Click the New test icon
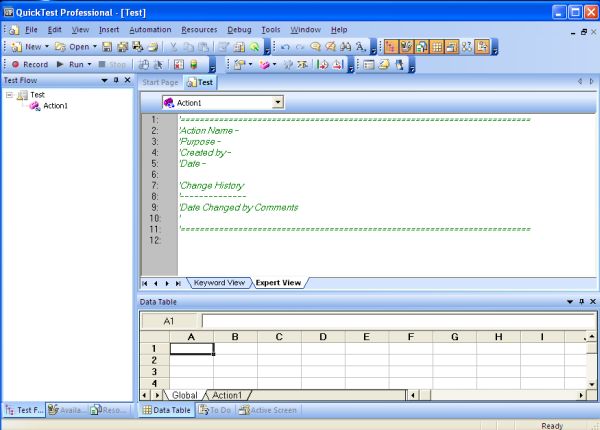This screenshot has width=600, height=430. tap(17, 47)
